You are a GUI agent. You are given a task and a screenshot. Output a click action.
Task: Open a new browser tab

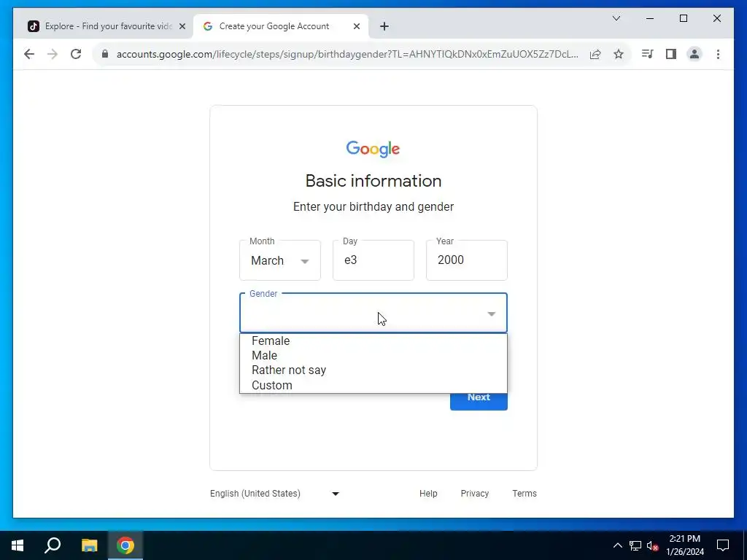384,27
